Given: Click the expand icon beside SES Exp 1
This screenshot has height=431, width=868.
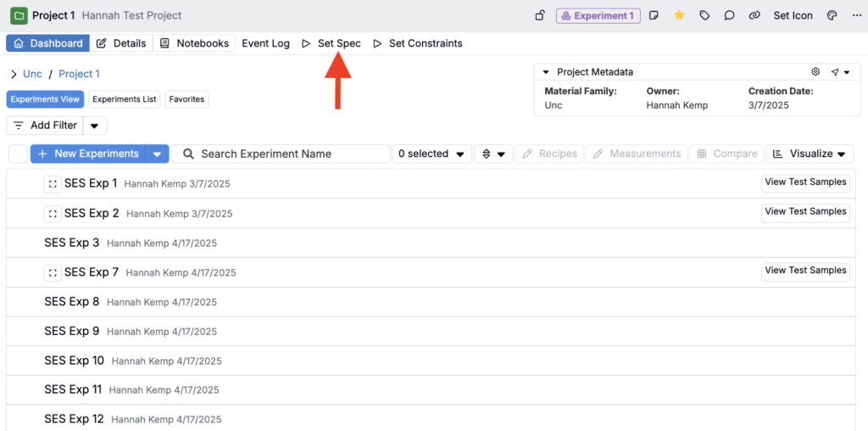Looking at the screenshot, I should coord(53,184).
